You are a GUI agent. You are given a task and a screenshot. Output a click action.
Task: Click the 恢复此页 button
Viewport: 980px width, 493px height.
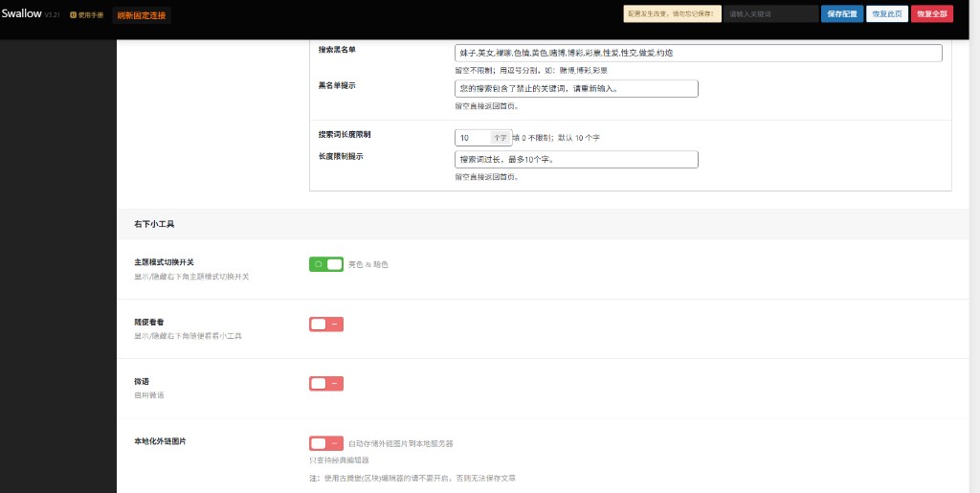click(x=886, y=14)
